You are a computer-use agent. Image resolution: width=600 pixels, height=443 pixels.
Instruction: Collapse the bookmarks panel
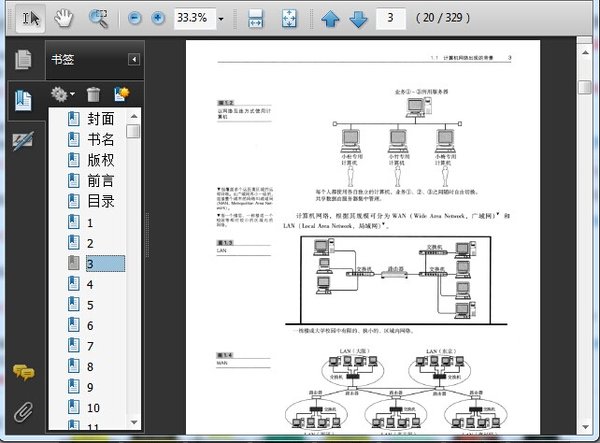click(133, 60)
